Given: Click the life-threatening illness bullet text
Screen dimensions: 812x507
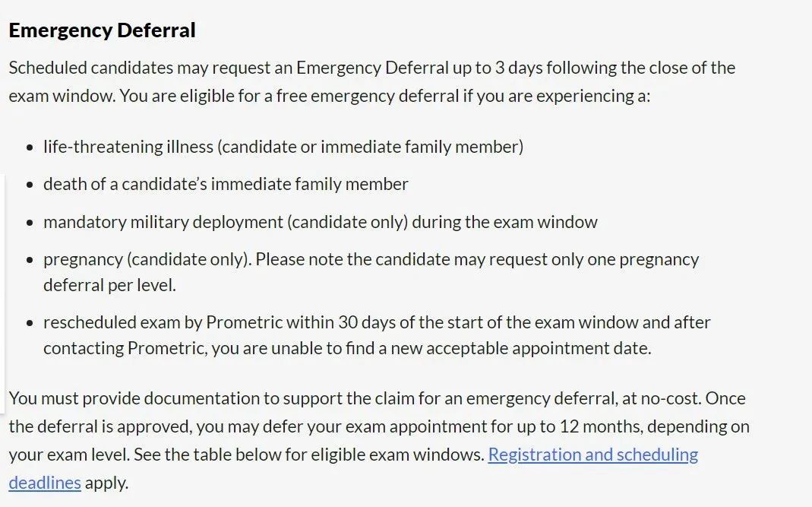Looking at the screenshot, I should 283,147.
